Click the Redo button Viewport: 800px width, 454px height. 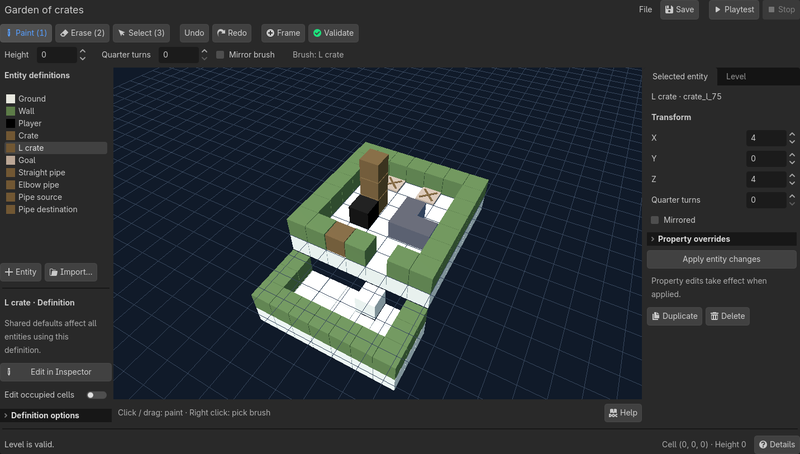232,33
